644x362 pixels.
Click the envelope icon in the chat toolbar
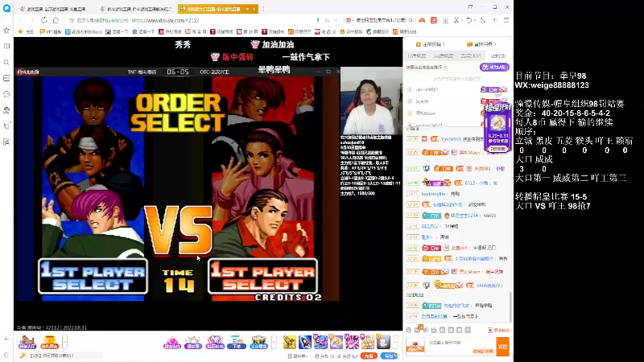419,330
